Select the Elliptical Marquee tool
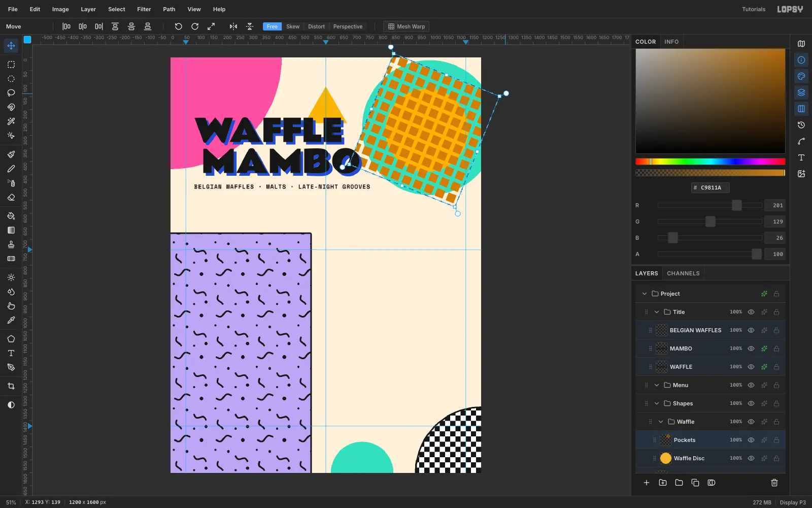The height and width of the screenshot is (508, 812). (x=11, y=79)
